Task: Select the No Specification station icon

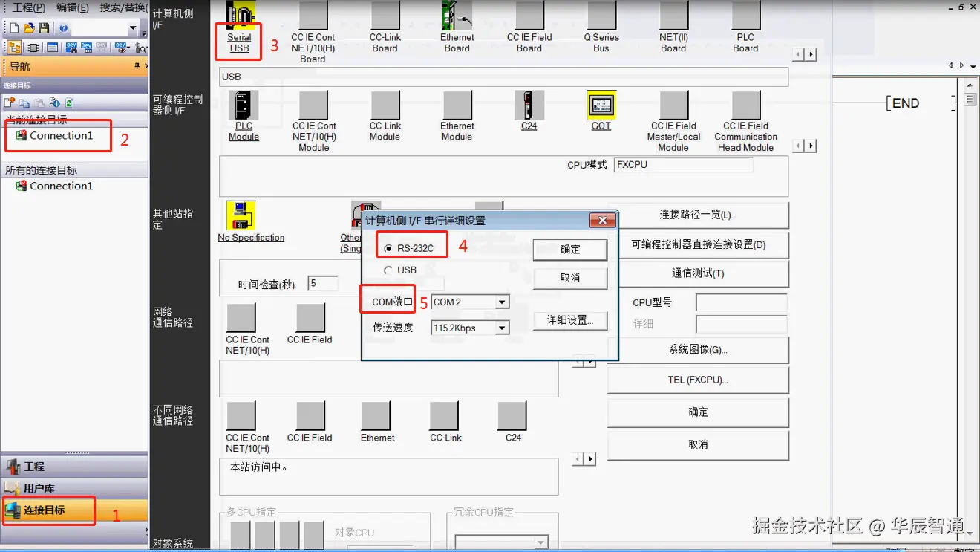Action: (x=241, y=215)
